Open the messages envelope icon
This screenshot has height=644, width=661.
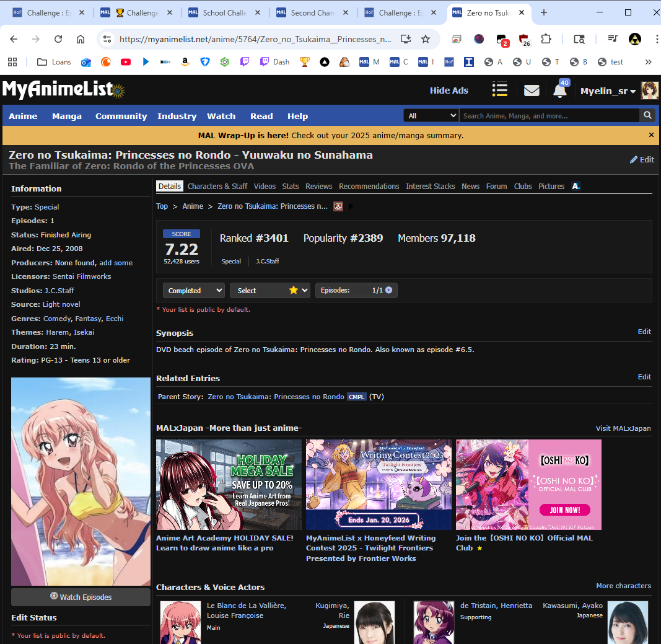click(x=531, y=90)
